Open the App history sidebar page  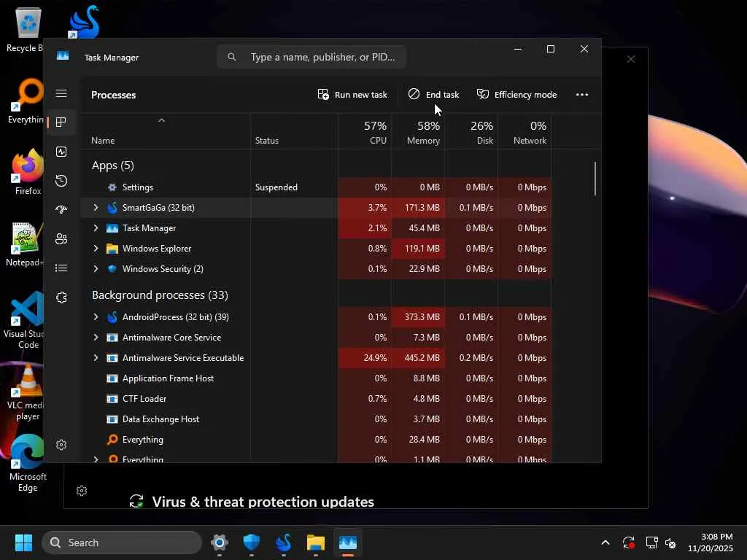[x=61, y=181]
